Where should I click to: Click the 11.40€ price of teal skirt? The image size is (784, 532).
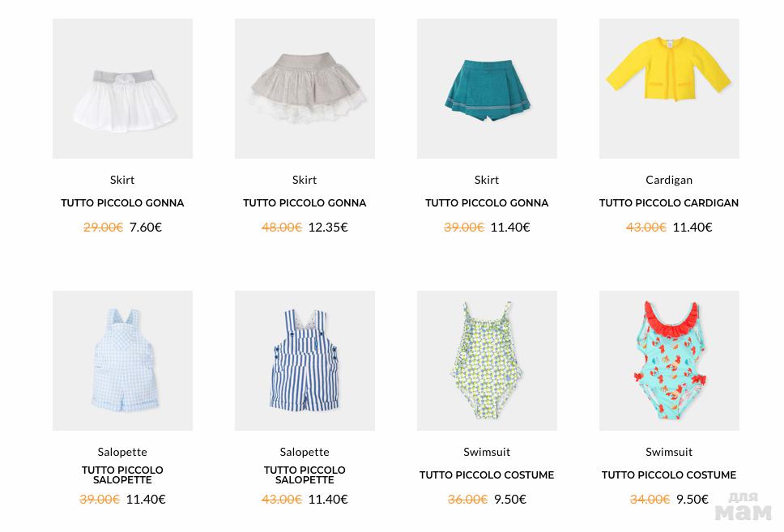(x=510, y=228)
